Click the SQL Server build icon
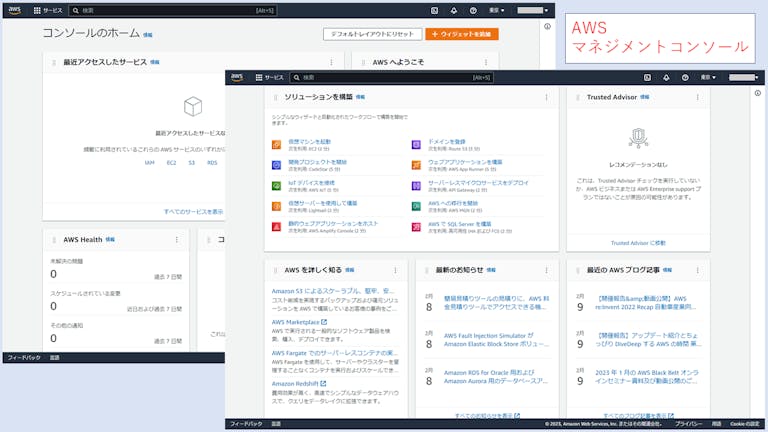768x432 pixels. [416, 227]
